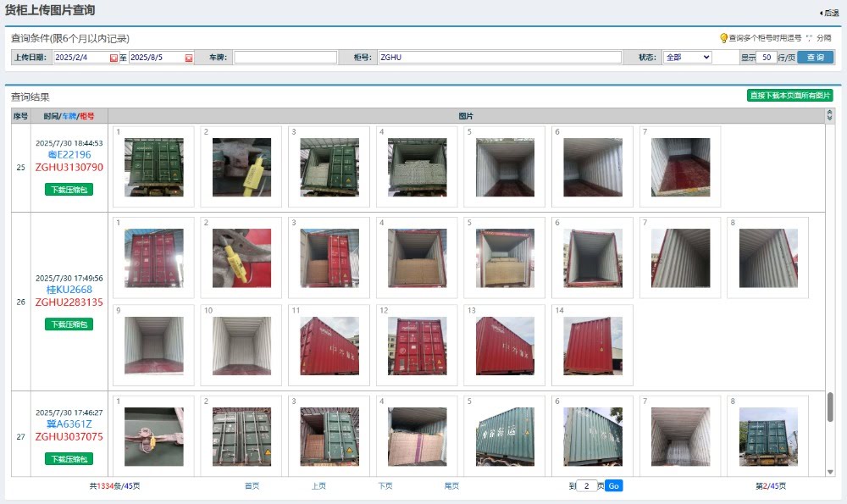Open the seal photo in row 25
Image resolution: width=847 pixels, height=504 pixels.
coord(241,168)
